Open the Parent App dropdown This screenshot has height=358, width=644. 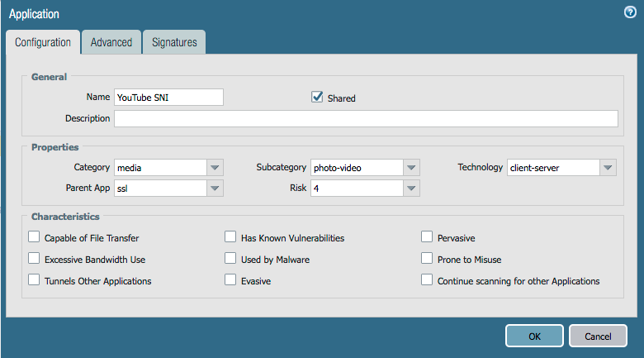215,189
